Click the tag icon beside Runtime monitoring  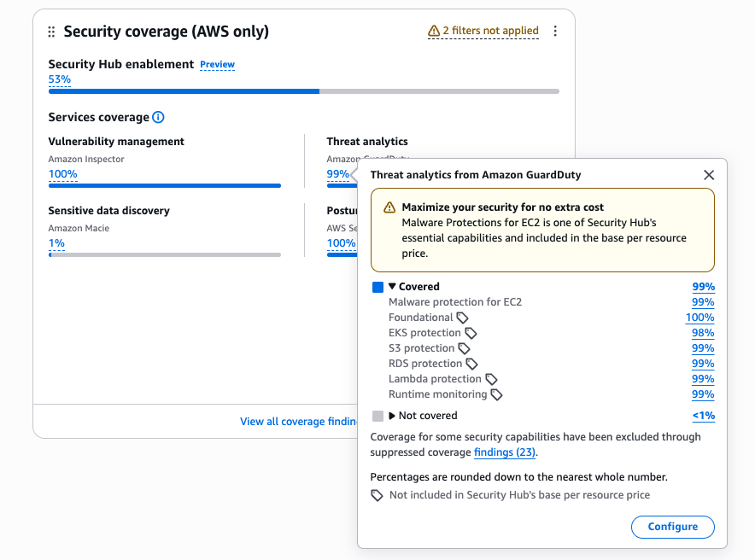coord(496,394)
